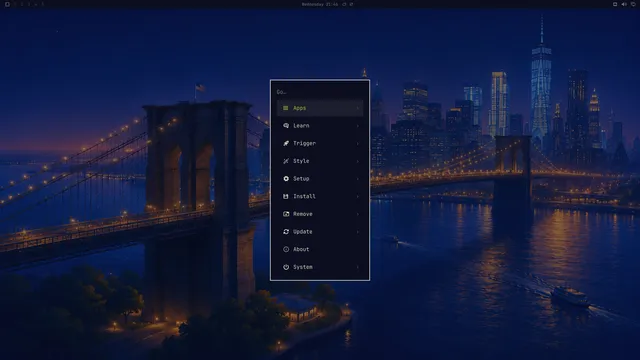
Task: Click the Trigger rocket icon
Action: [x=286, y=143]
